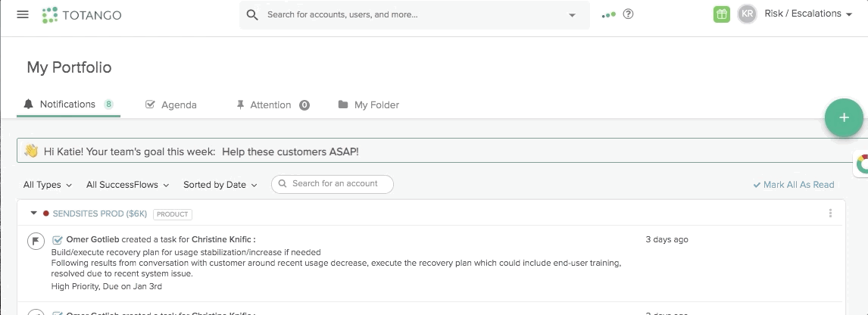Click the waving hand emoji

point(31,151)
